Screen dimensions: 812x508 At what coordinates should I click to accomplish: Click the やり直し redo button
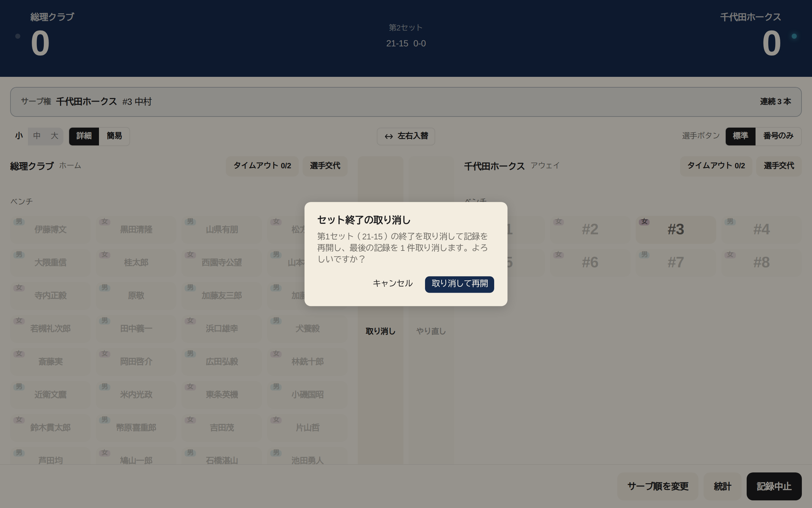pos(431,331)
